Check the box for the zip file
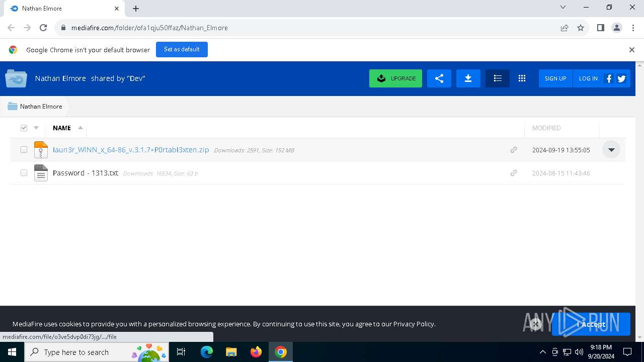 tap(24, 150)
